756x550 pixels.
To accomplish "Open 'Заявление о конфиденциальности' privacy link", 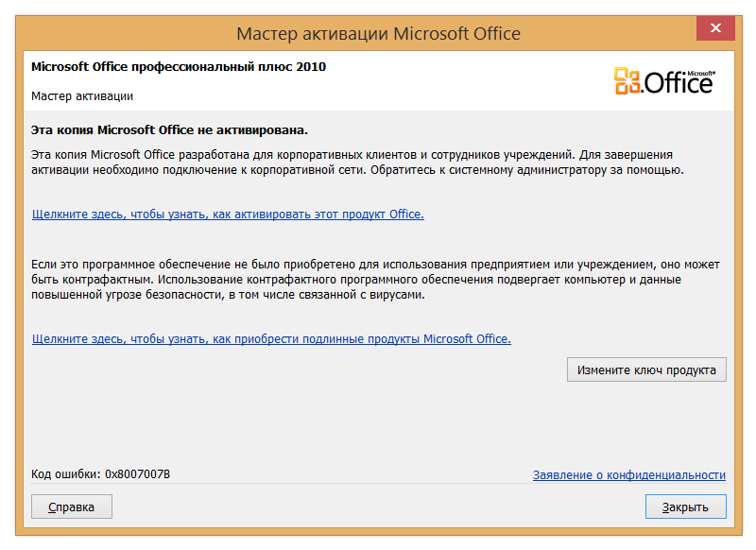I will click(x=629, y=474).
